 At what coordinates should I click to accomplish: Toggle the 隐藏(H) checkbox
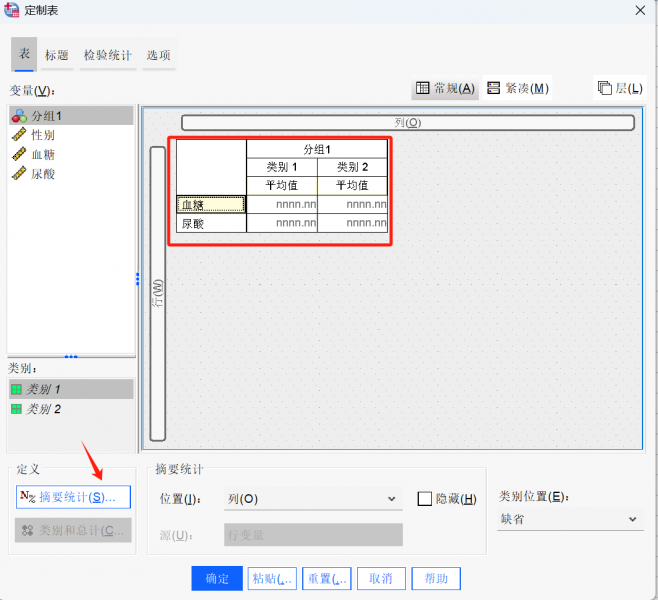[425, 499]
